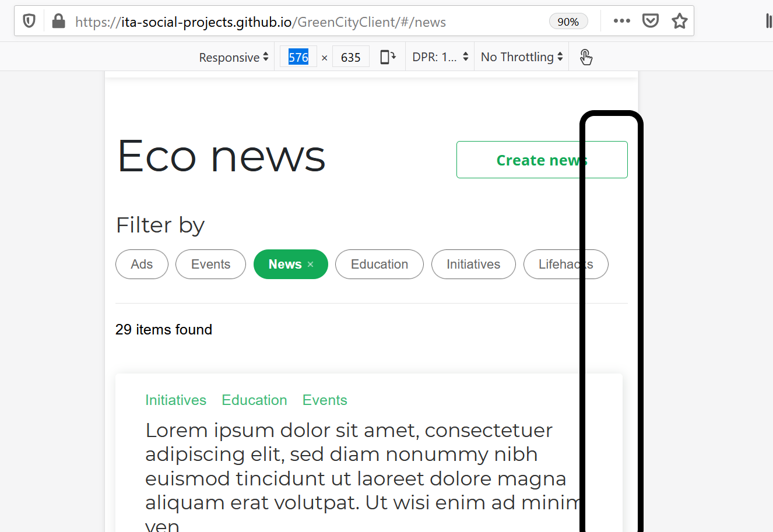Open site security padlock info
Viewport: 773px width, 532px height.
tap(58, 22)
